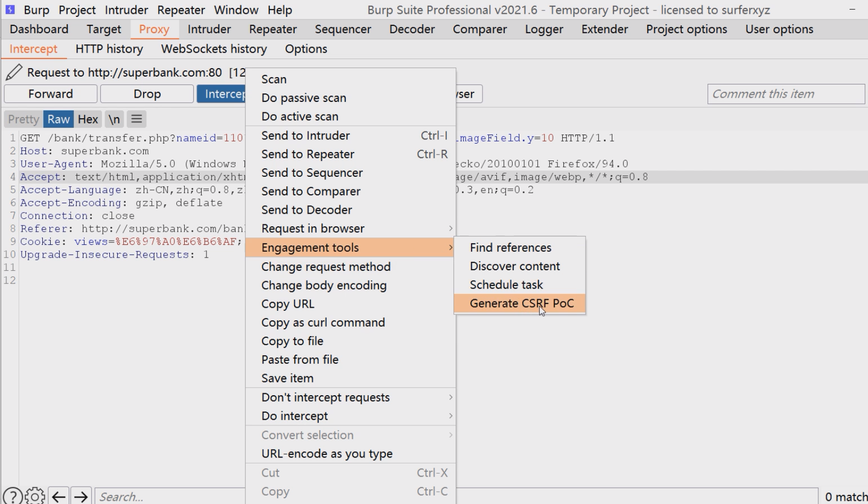Select Copy as curl command

tap(351, 322)
